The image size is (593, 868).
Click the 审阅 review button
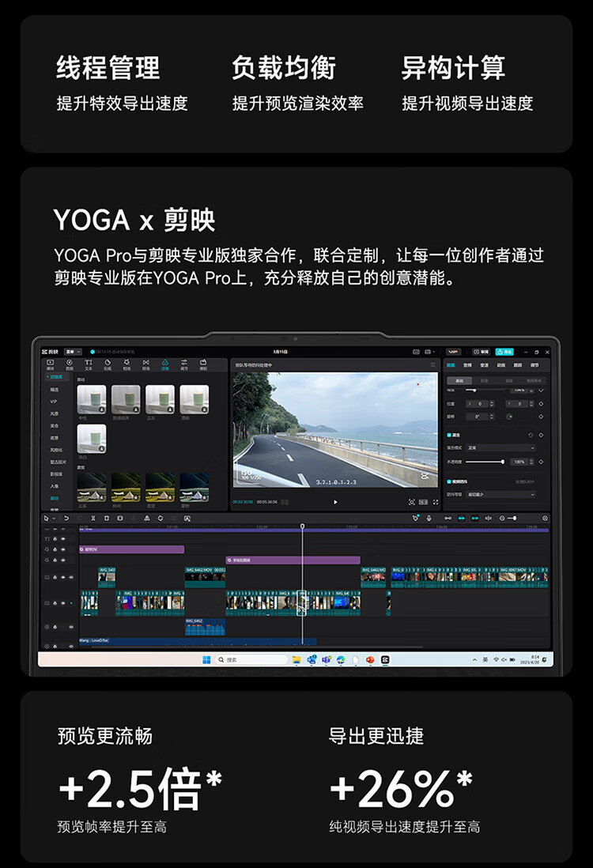point(481,352)
